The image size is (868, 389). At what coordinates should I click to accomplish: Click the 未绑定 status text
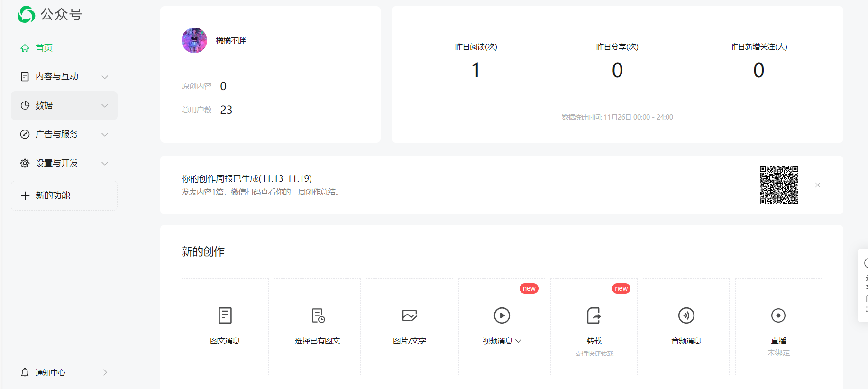coord(778,353)
